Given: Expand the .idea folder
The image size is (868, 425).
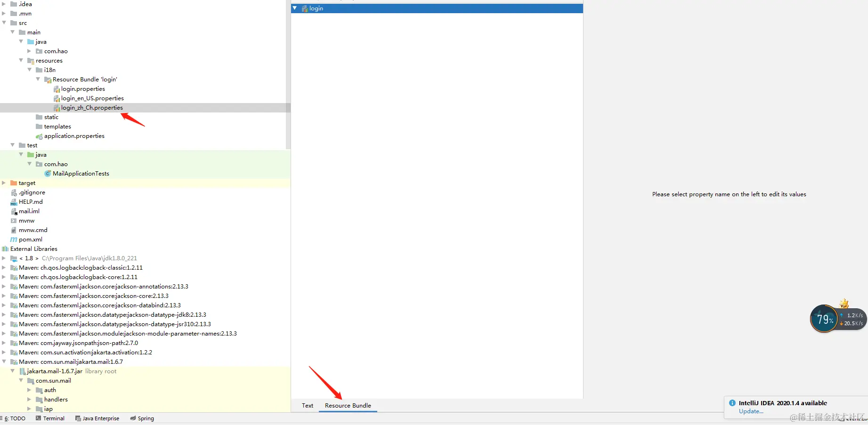Looking at the screenshot, I should 4,4.
